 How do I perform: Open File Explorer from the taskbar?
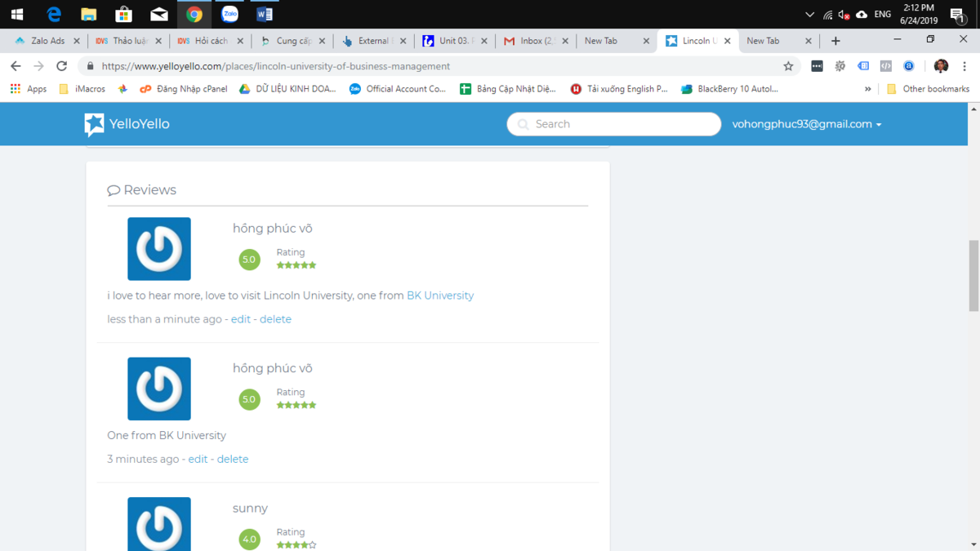pyautogui.click(x=88, y=14)
